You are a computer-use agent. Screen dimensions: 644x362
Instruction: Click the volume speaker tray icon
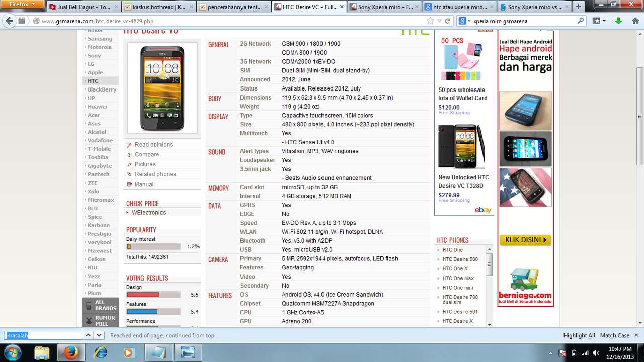tap(597, 353)
